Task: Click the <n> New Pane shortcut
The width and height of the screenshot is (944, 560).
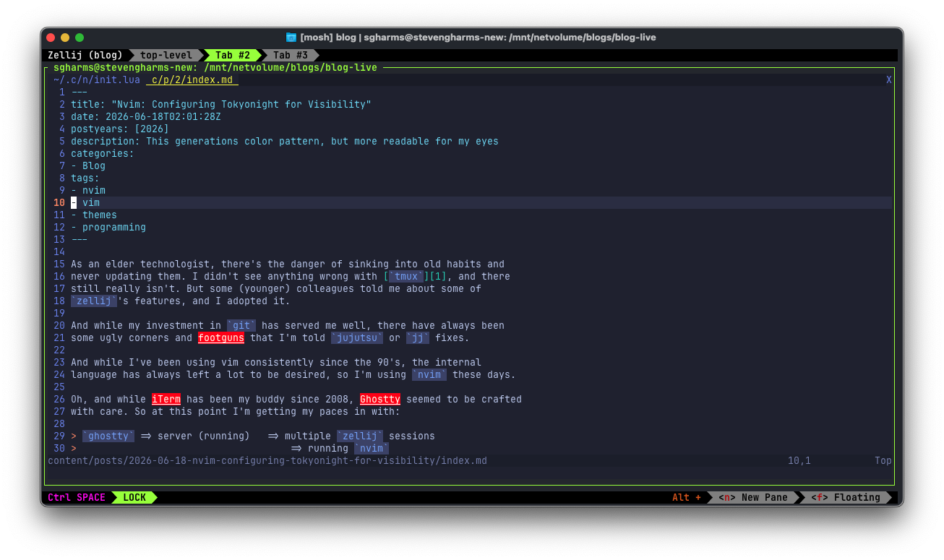Action: click(x=753, y=497)
